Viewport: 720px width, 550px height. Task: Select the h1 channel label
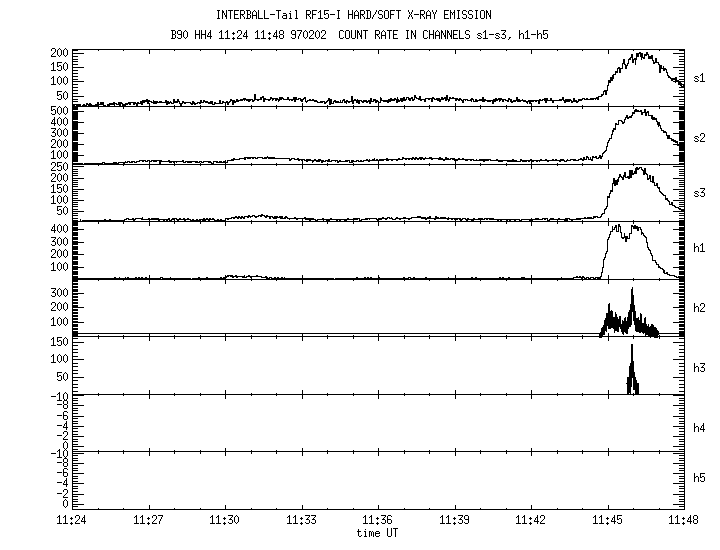701,249
